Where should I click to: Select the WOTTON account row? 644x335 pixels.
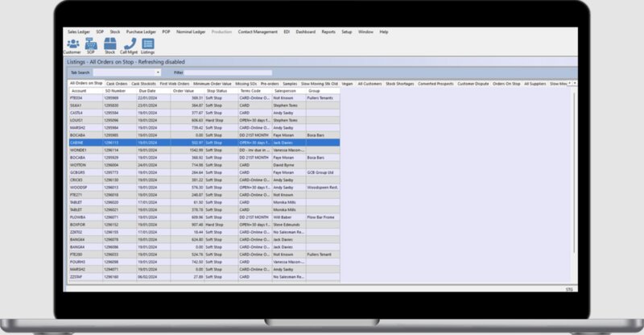click(204, 165)
